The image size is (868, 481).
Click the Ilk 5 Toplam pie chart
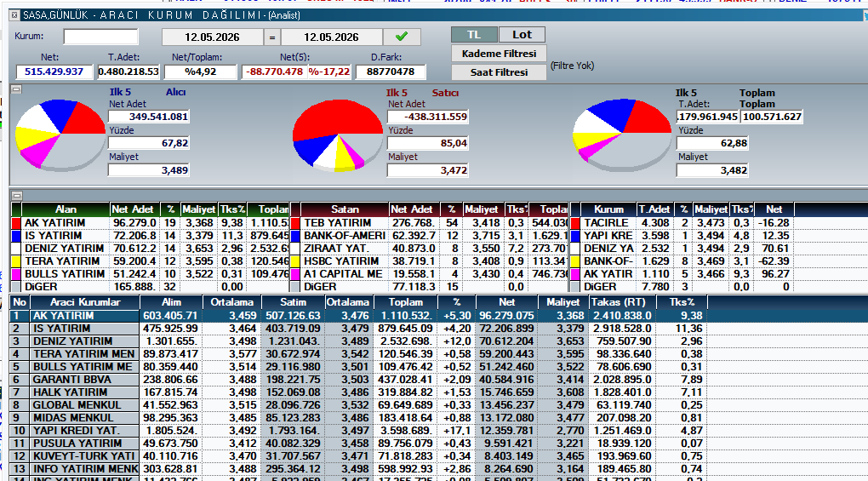point(622,135)
